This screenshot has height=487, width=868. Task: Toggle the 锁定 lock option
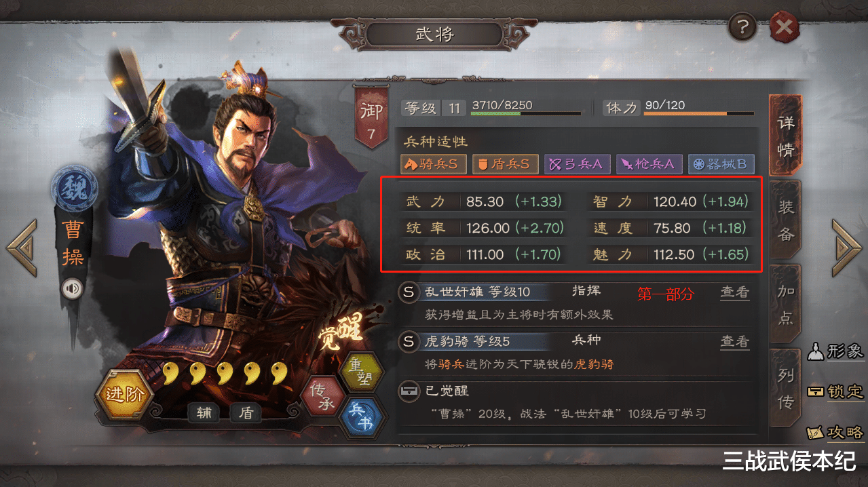coord(835,391)
